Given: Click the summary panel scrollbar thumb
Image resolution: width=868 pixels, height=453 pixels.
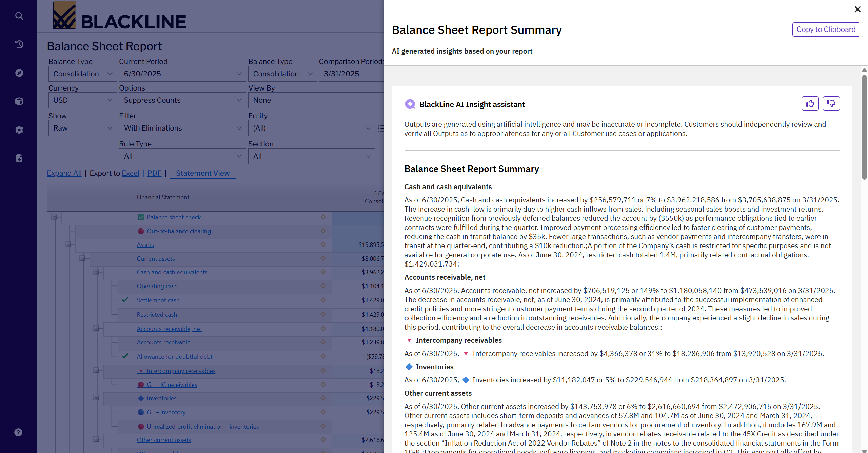Looking at the screenshot, I should tap(864, 127).
